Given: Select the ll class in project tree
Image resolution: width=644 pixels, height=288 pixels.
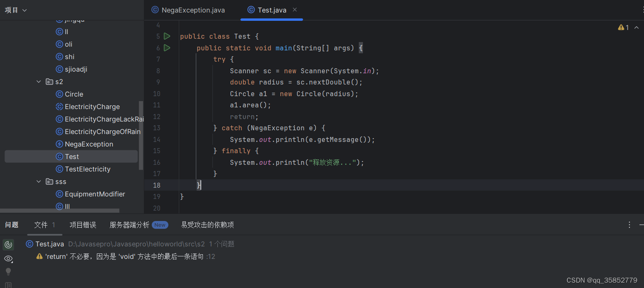Looking at the screenshot, I should pyautogui.click(x=67, y=32).
